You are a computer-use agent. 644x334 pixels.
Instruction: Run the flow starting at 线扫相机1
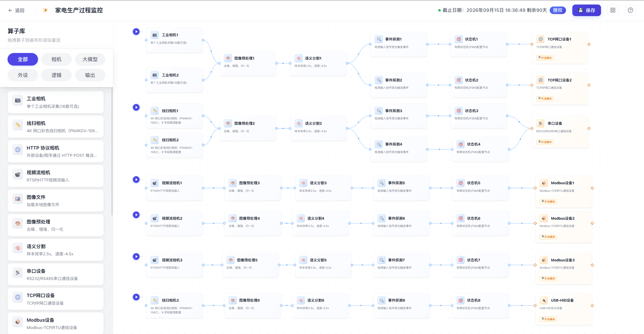[136, 107]
